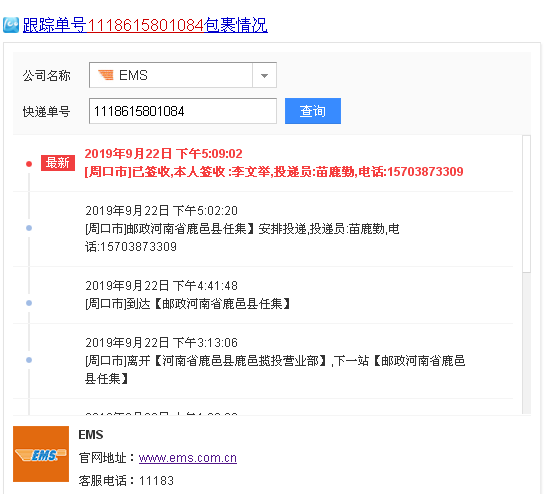Select the timestamp 2019年9月22日 下午5:09:02
Image resolution: width=546 pixels, height=494 pixels.
(x=163, y=154)
